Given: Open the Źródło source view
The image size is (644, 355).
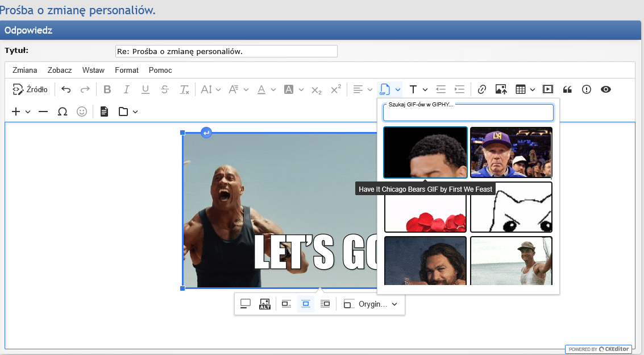Looking at the screenshot, I should tap(30, 89).
